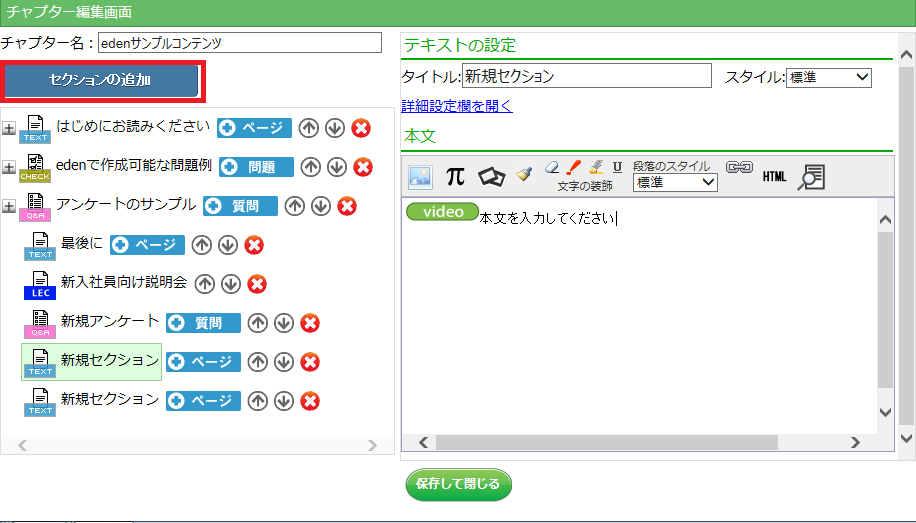This screenshot has height=523, width=916.
Task: Delete the はじめにお読みください section
Action: click(361, 128)
